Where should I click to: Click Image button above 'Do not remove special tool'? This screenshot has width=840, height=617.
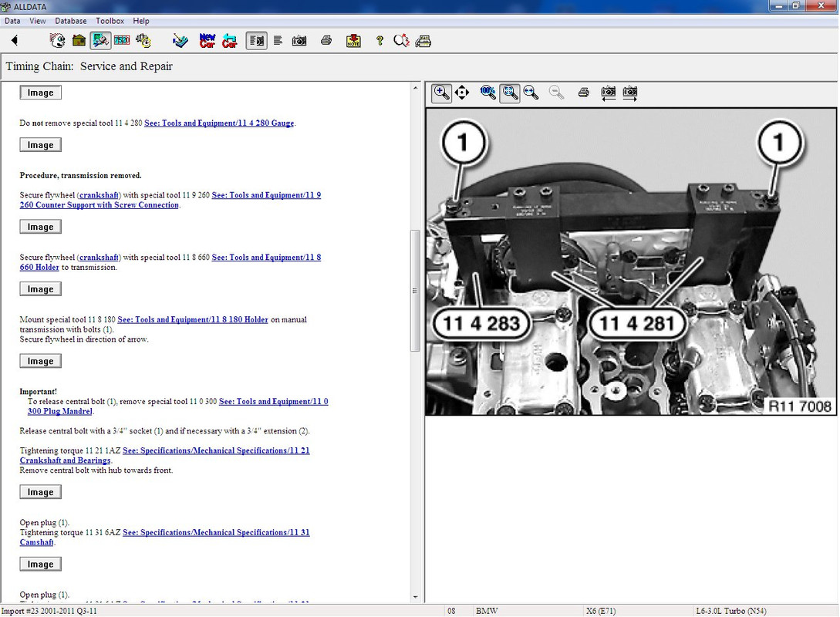pos(41,93)
